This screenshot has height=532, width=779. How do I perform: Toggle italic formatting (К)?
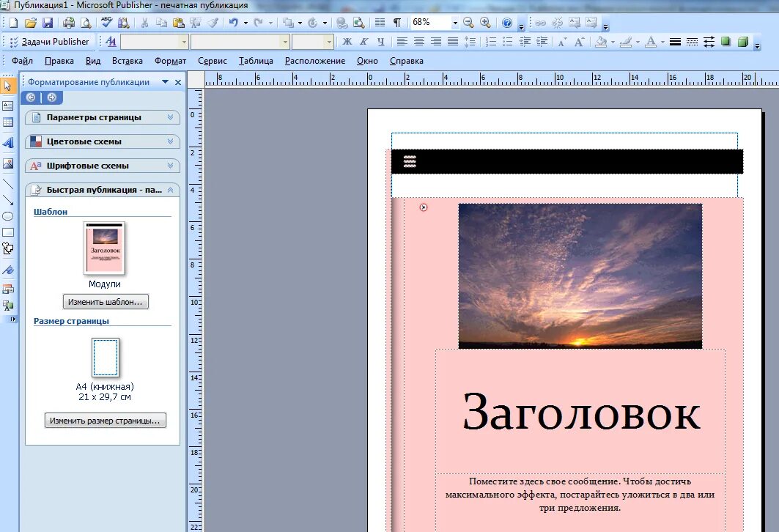click(x=364, y=42)
